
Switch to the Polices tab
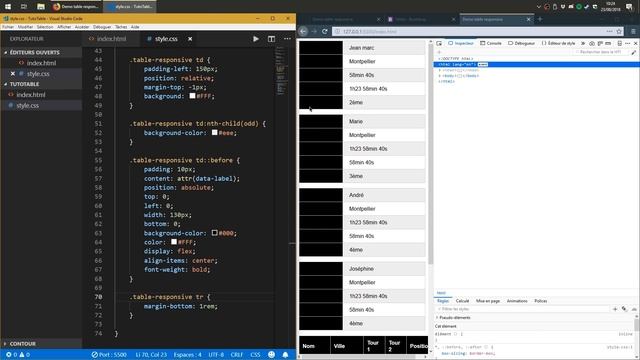[541, 301]
